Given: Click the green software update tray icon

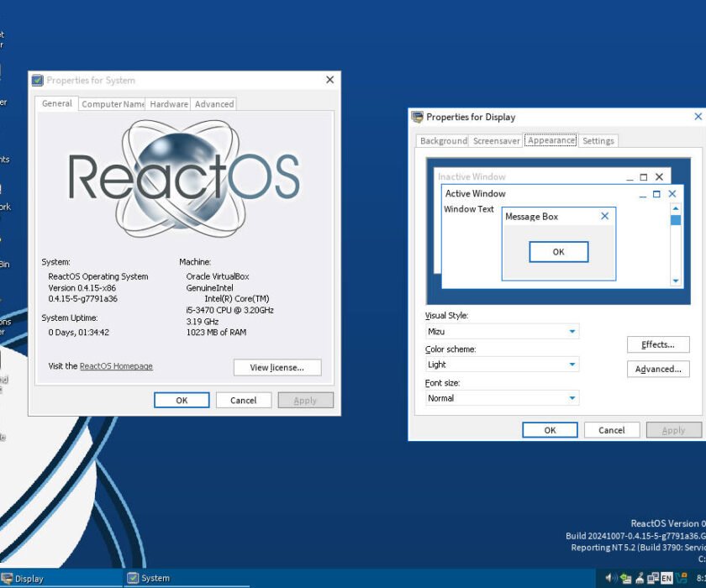Looking at the screenshot, I should click(625, 579).
